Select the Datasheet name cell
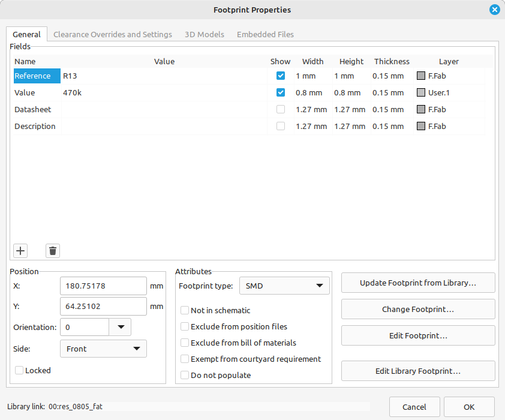This screenshot has width=505, height=420. pos(37,109)
